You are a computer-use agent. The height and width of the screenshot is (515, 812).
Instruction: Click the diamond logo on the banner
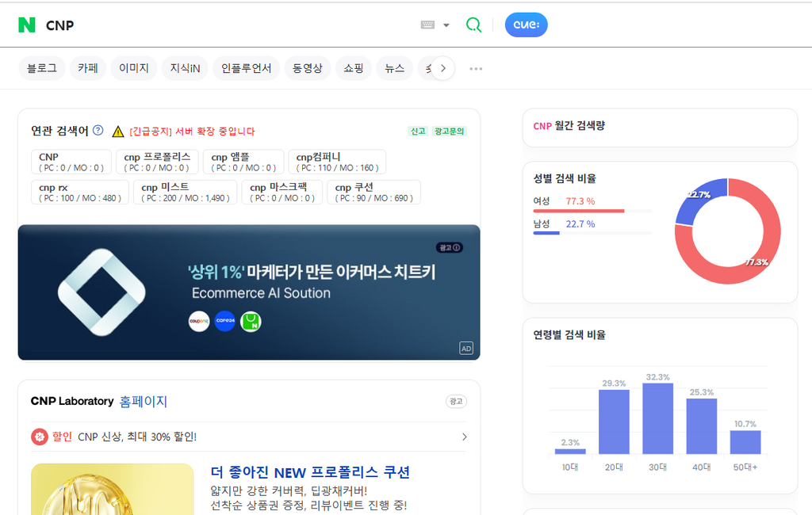(101, 292)
